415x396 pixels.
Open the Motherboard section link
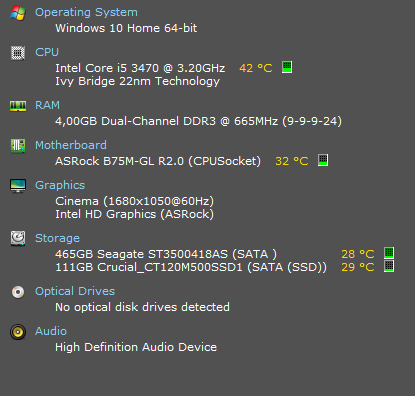[x=71, y=145]
